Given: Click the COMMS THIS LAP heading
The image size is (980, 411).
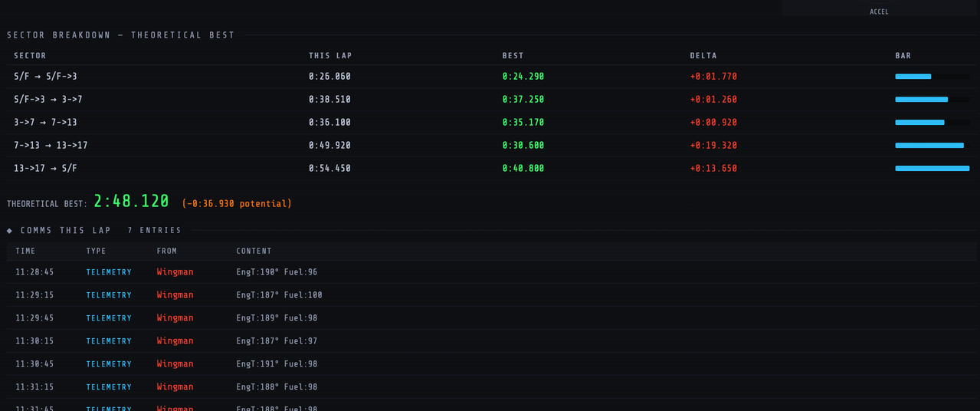Looking at the screenshot, I should [x=66, y=231].
